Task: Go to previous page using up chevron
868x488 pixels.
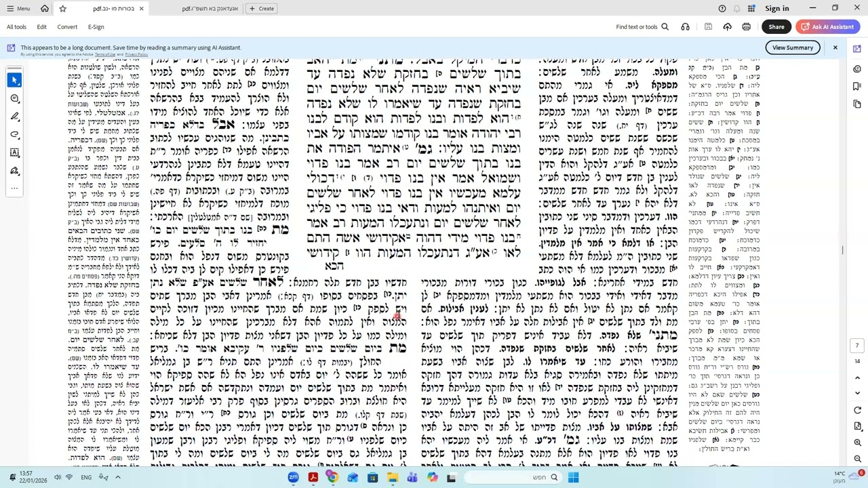Action: click(857, 378)
